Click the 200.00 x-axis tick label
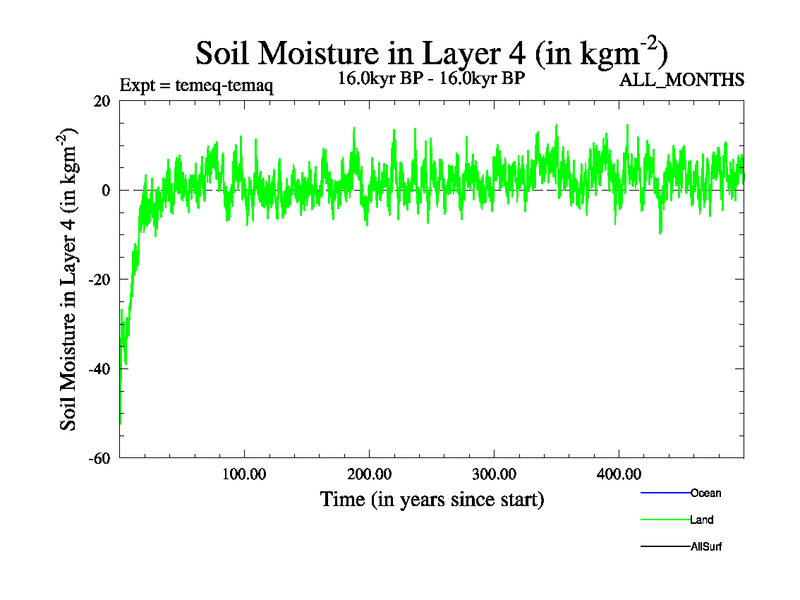The height and width of the screenshot is (600, 800). click(369, 473)
